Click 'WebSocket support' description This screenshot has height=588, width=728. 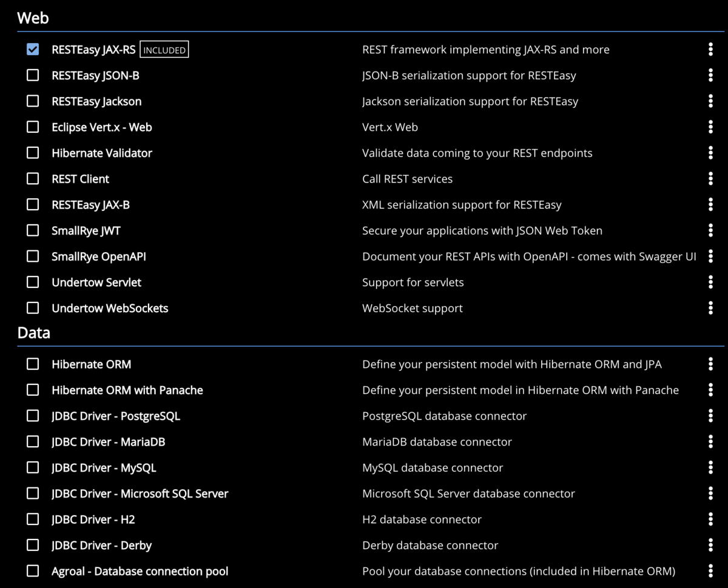[x=413, y=308]
